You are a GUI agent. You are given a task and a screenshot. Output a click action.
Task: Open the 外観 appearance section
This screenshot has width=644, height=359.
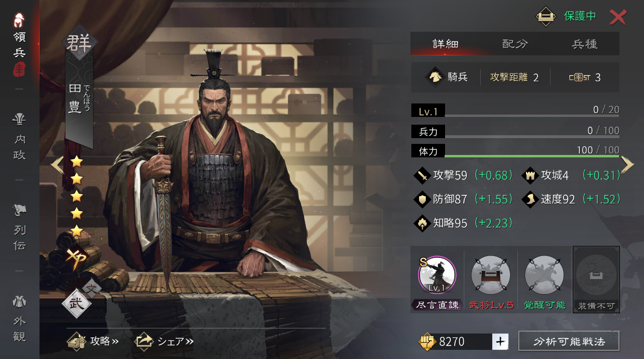(19, 319)
